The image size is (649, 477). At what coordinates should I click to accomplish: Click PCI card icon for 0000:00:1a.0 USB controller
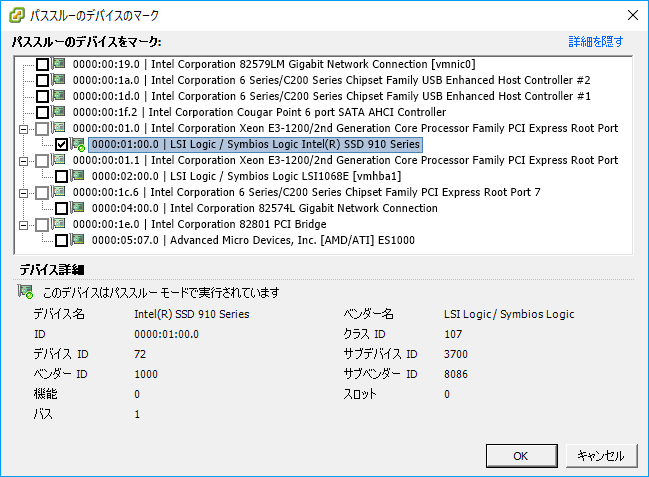click(58, 79)
